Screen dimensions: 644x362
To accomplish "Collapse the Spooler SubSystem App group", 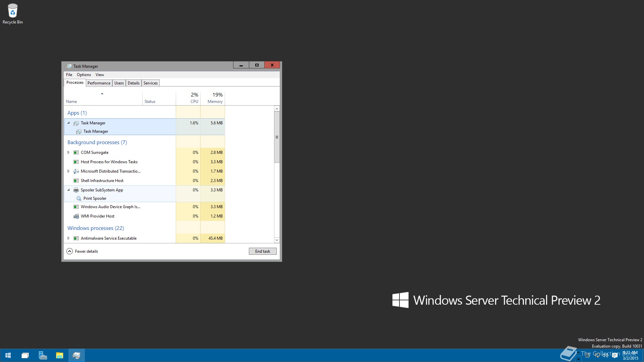I will [68, 190].
